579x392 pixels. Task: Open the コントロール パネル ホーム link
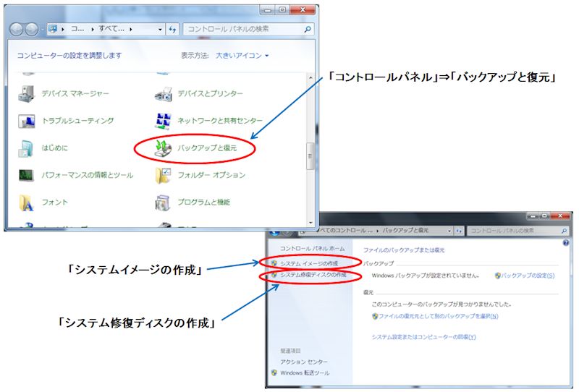[312, 248]
